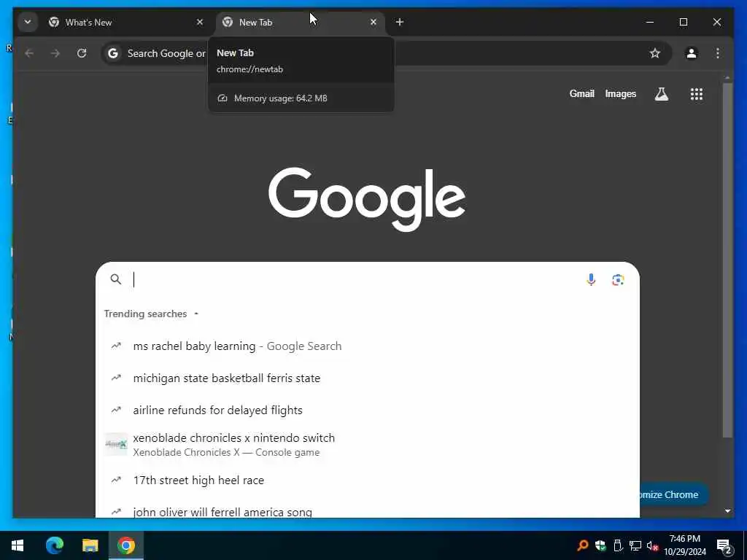This screenshot has height=560, width=747.
Task: Switch to the What's New tab
Action: pyautogui.click(x=125, y=23)
